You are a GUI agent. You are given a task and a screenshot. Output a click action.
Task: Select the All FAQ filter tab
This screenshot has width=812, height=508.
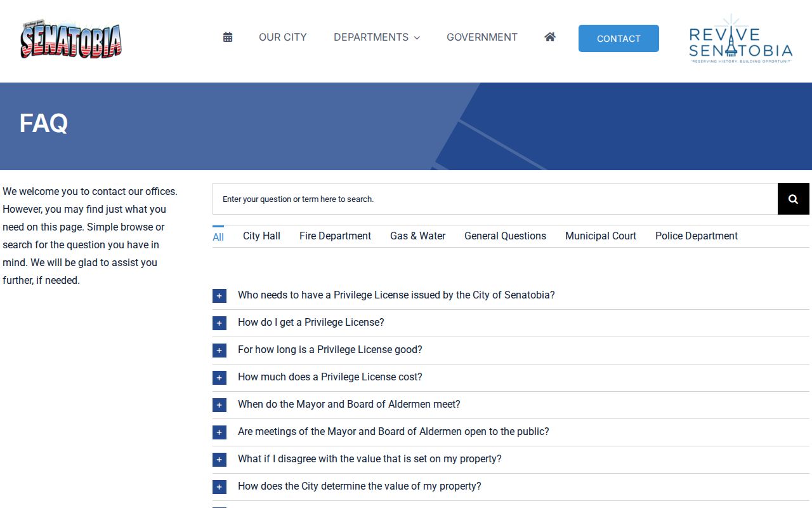click(218, 236)
